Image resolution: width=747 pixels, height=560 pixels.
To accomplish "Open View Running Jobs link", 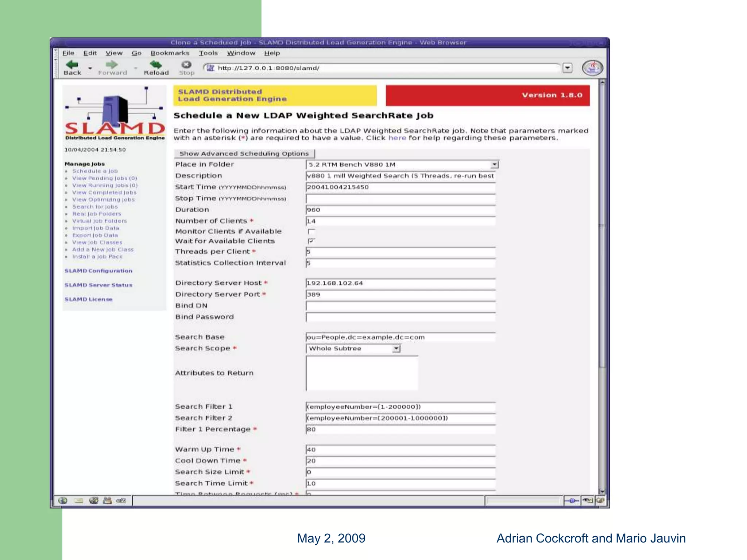I will point(105,185).
